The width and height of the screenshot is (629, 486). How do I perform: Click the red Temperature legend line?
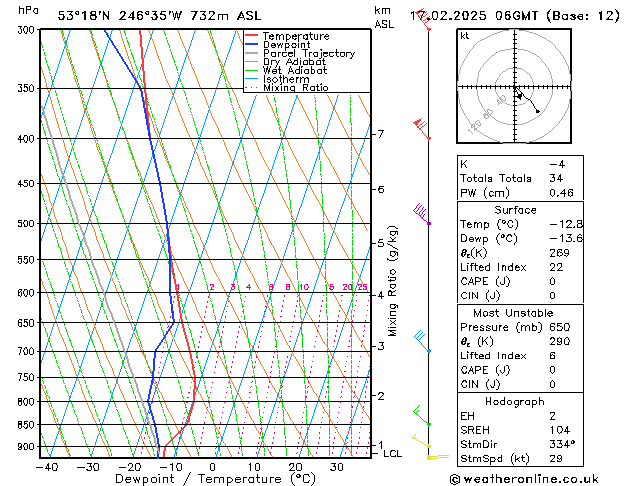(251, 36)
